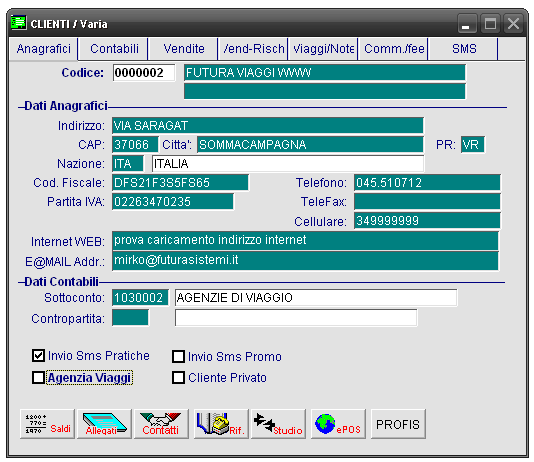Edit the Cellulare field 349999999
The image size is (534, 462).
(x=427, y=221)
